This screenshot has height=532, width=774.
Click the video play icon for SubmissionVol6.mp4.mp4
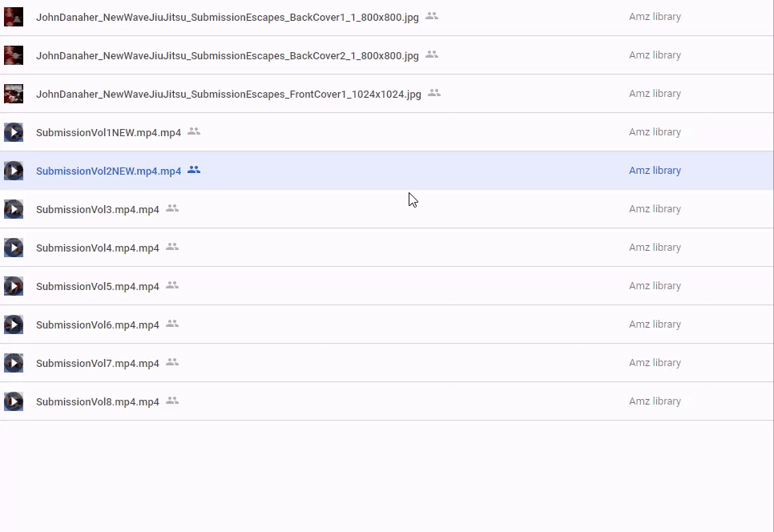tap(14, 324)
